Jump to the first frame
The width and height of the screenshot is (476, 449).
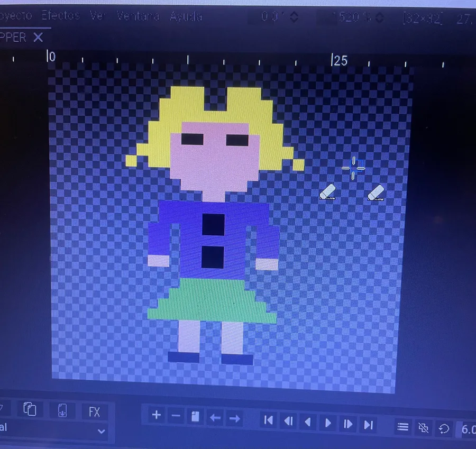coord(268,420)
